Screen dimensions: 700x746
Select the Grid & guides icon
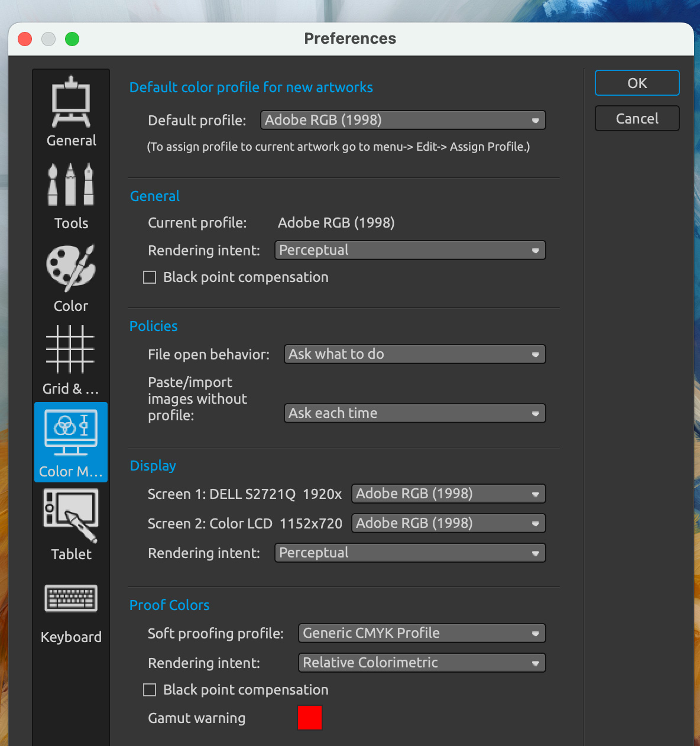point(70,350)
